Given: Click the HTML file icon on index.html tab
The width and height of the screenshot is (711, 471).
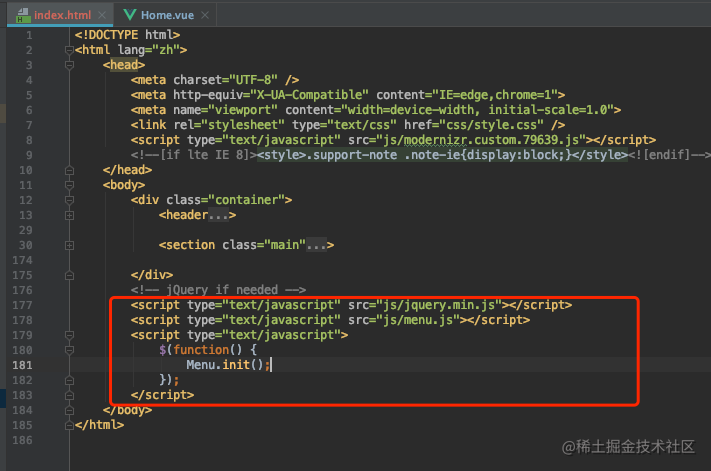Looking at the screenshot, I should click(x=23, y=15).
